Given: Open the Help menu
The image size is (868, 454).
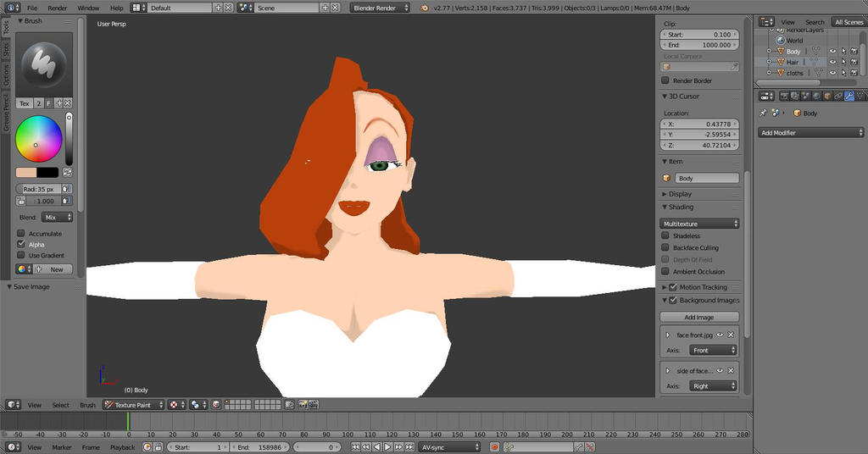Looking at the screenshot, I should (116, 8).
